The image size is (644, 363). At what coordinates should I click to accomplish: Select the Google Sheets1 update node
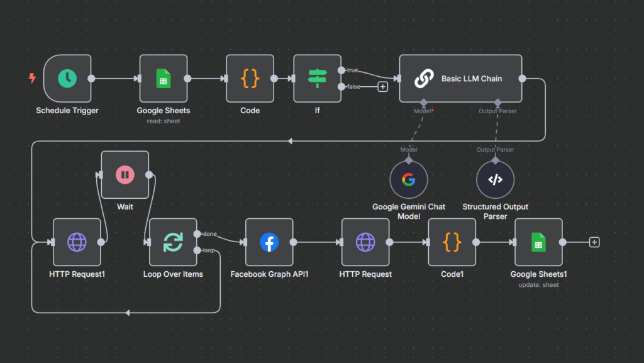tap(538, 242)
